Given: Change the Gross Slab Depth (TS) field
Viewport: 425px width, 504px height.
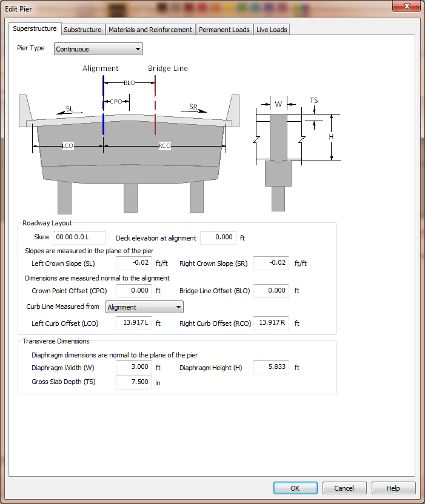Looking at the screenshot, I should point(133,382).
